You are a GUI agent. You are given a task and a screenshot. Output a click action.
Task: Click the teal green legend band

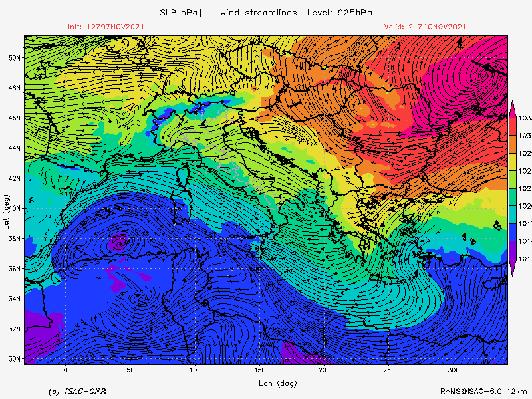pos(513,197)
